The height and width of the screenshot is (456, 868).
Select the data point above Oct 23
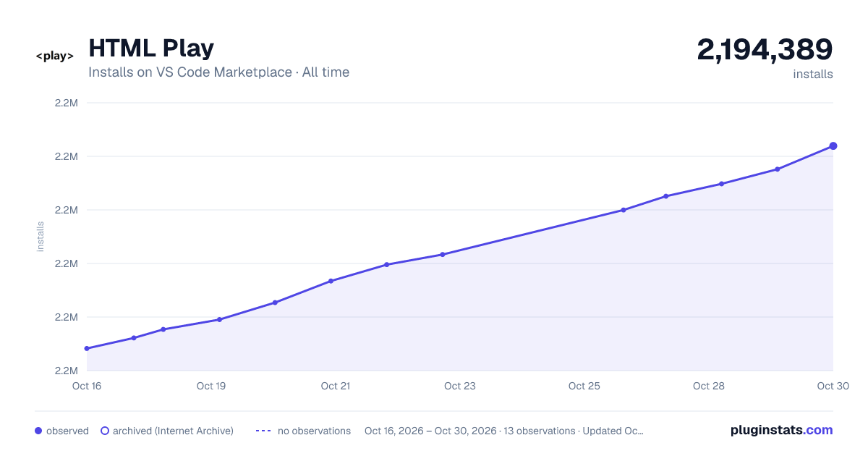pos(443,254)
